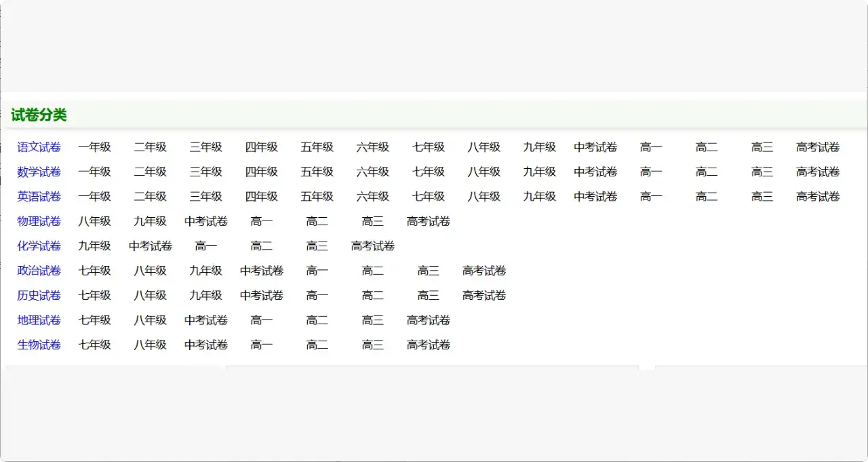Open the 英语试卷 category
This screenshot has height=462, width=868.
[x=39, y=196]
